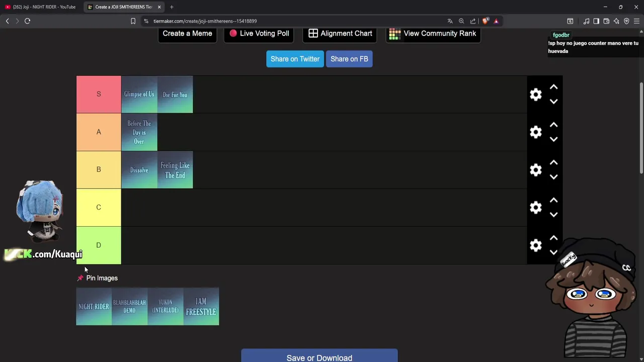
Task: Open settings gear for A tier
Action: tap(536, 132)
